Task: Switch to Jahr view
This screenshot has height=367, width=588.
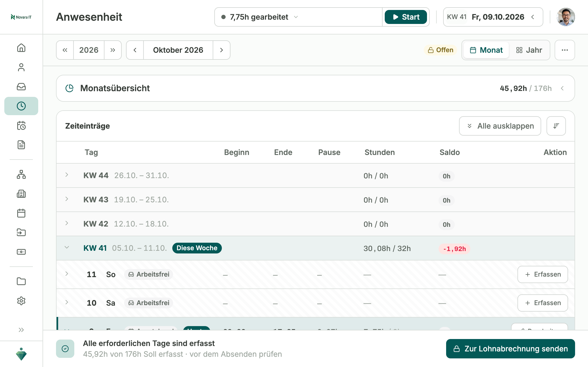Action: click(x=529, y=50)
